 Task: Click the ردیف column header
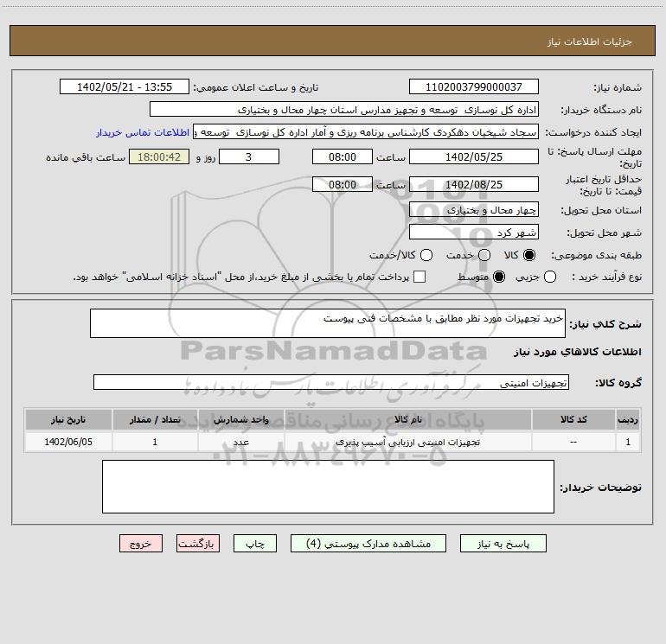628,419
